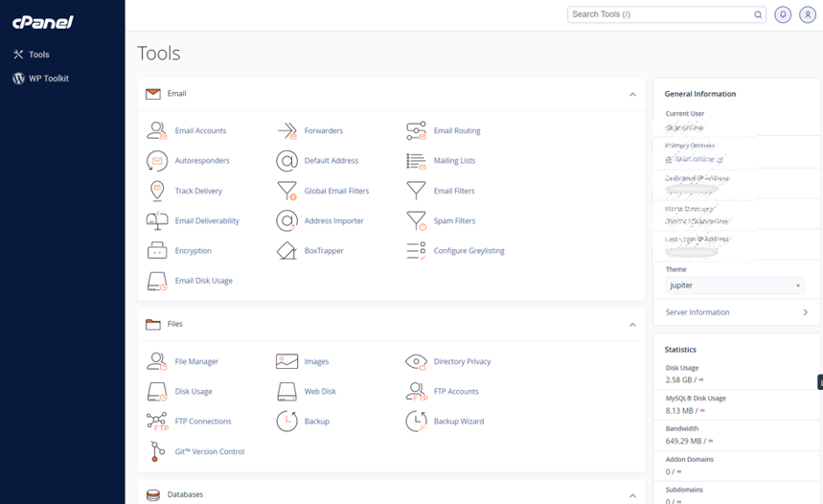
Task: Click the Email Accounts icon
Action: tap(156, 130)
